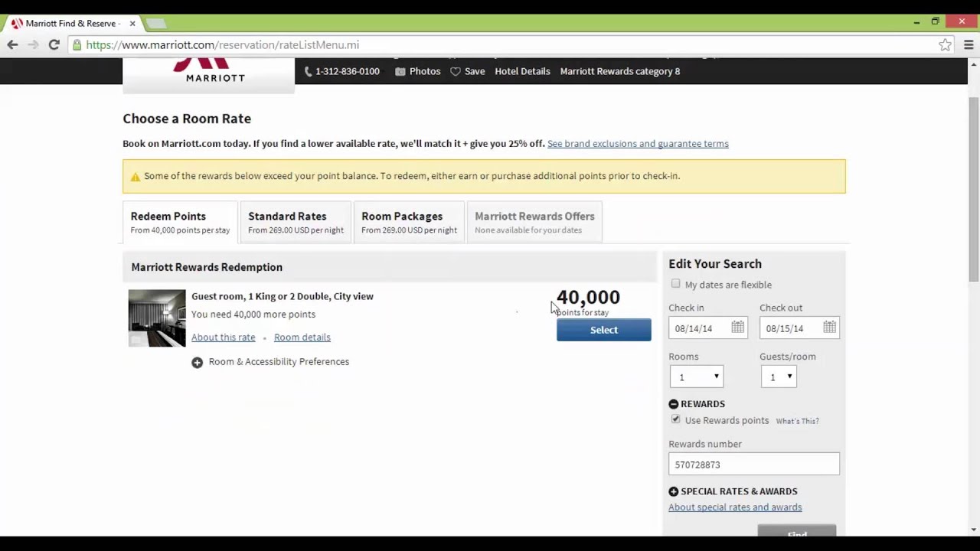The image size is (980, 551).
Task: Bookmark page with the star icon
Action: point(945,45)
